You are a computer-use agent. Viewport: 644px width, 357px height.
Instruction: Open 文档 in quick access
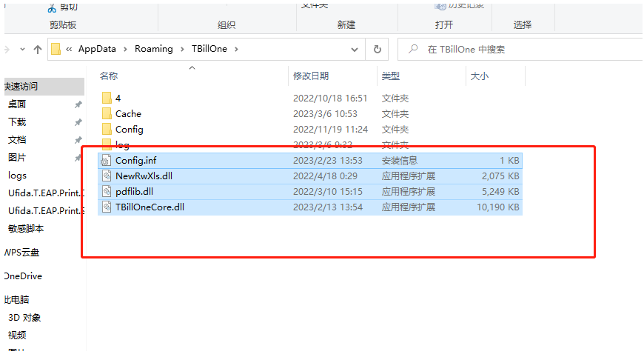point(17,140)
